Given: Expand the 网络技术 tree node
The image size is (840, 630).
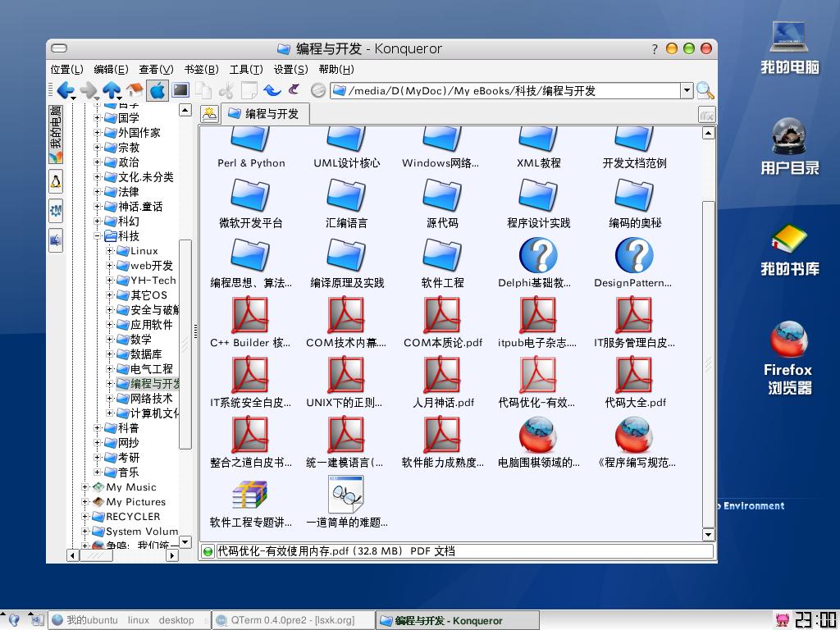Looking at the screenshot, I should (109, 399).
